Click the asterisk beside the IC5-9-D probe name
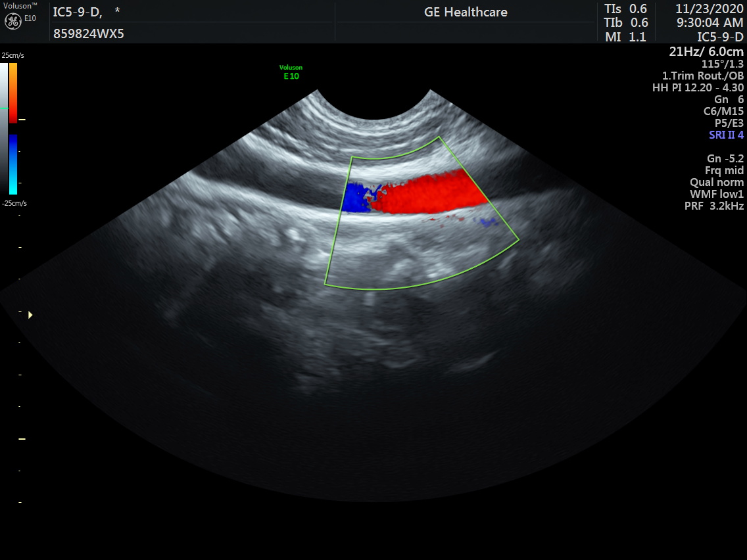Viewport: 747px width, 560px height. click(117, 11)
